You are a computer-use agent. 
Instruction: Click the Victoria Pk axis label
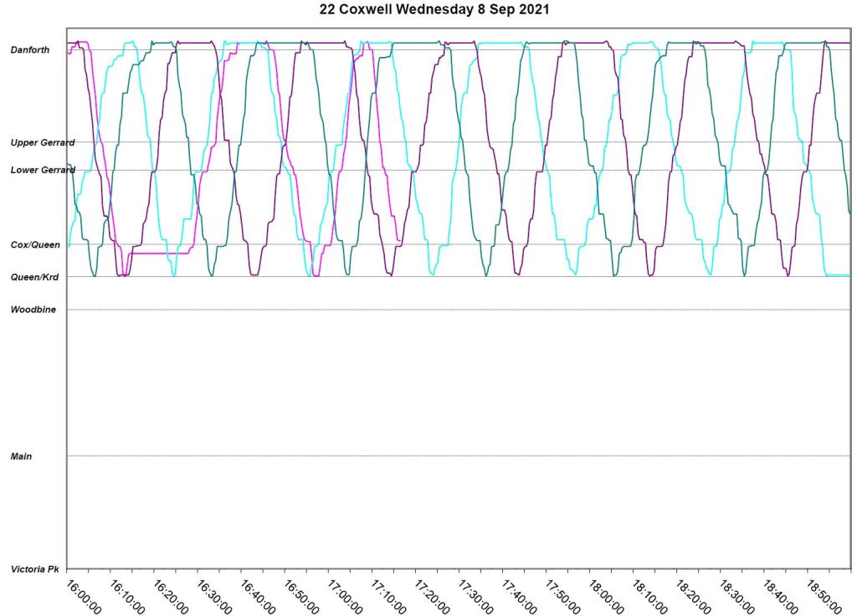coord(34,569)
